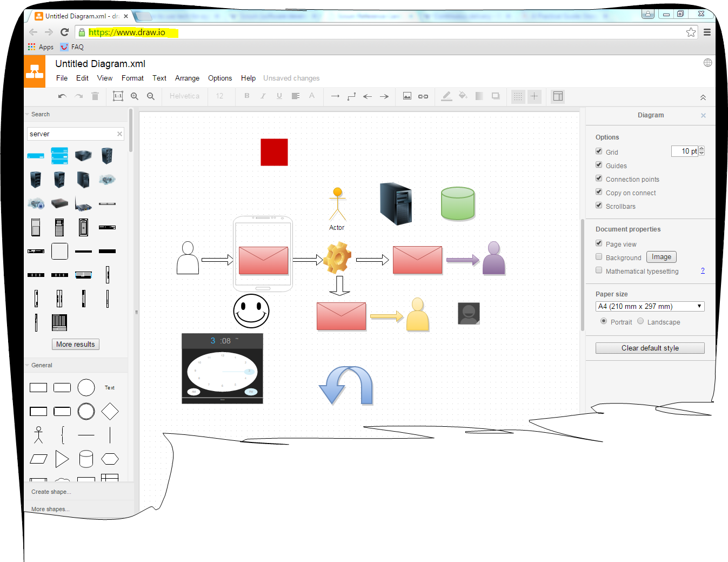Disable the Grid checkbox
The height and width of the screenshot is (562, 728).
click(x=599, y=151)
